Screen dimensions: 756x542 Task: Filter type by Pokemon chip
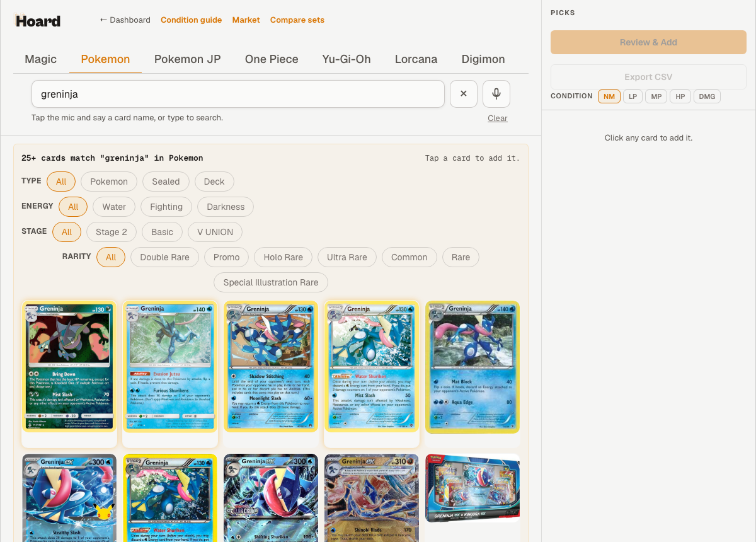109,182
